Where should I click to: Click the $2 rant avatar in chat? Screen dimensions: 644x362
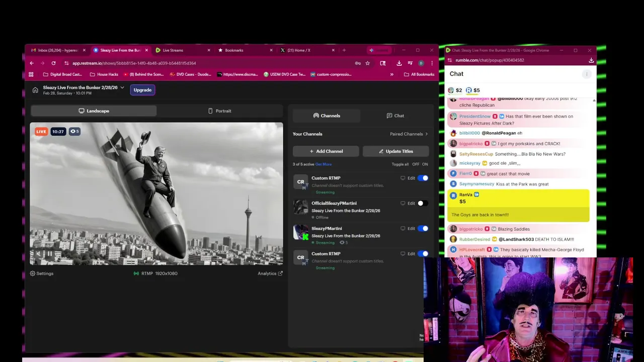pyautogui.click(x=451, y=90)
